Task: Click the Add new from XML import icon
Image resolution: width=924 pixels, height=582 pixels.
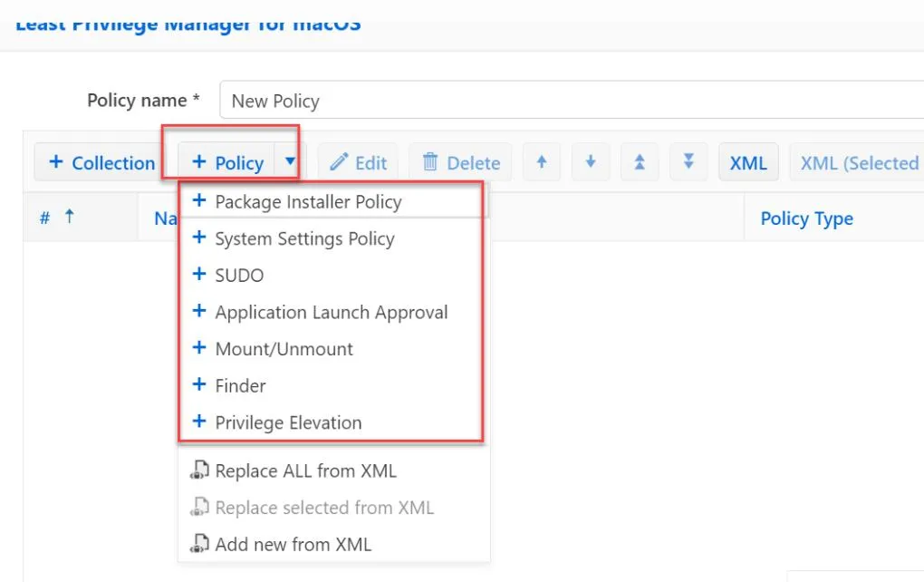Action: click(x=200, y=543)
